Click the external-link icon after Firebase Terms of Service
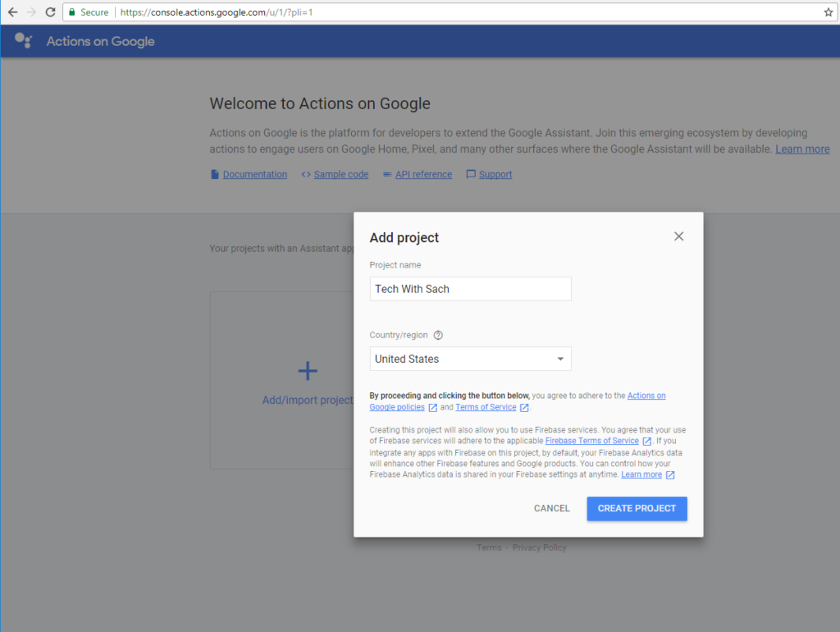Viewport: 840px width, 632px height. coord(647,441)
